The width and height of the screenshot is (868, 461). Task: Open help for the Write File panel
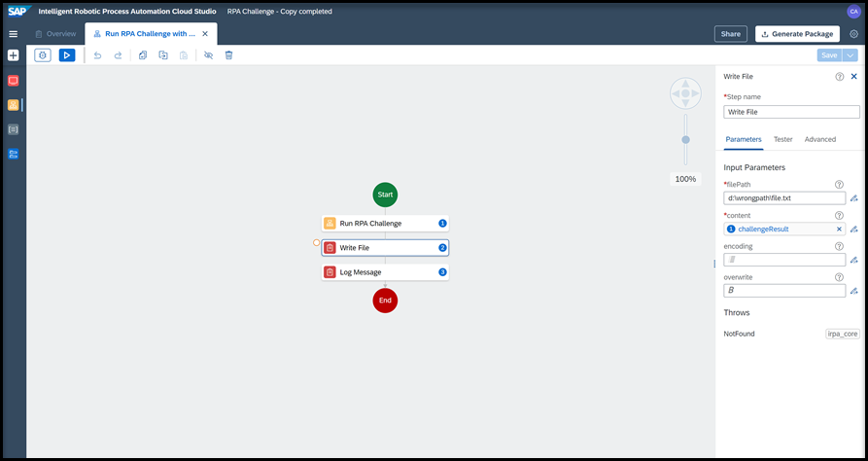pos(840,77)
